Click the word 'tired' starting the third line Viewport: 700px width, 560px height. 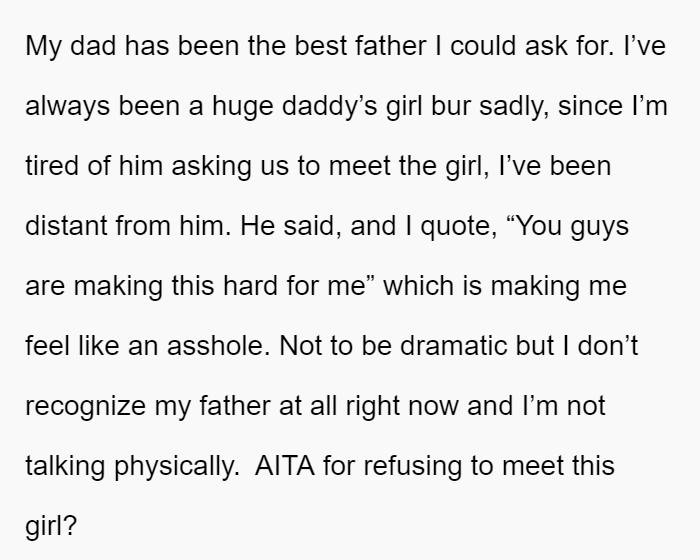point(52,166)
